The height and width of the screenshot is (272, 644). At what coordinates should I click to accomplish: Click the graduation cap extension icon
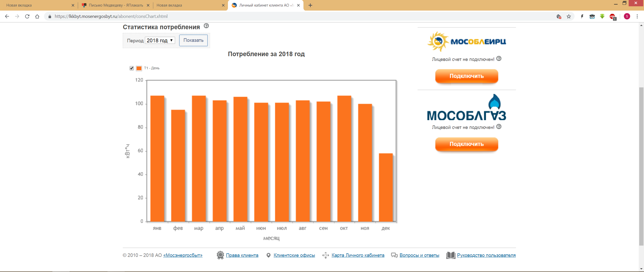point(592,16)
